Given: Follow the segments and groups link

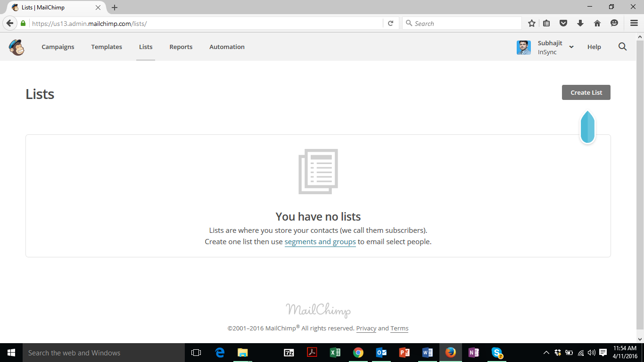Looking at the screenshot, I should (x=320, y=242).
